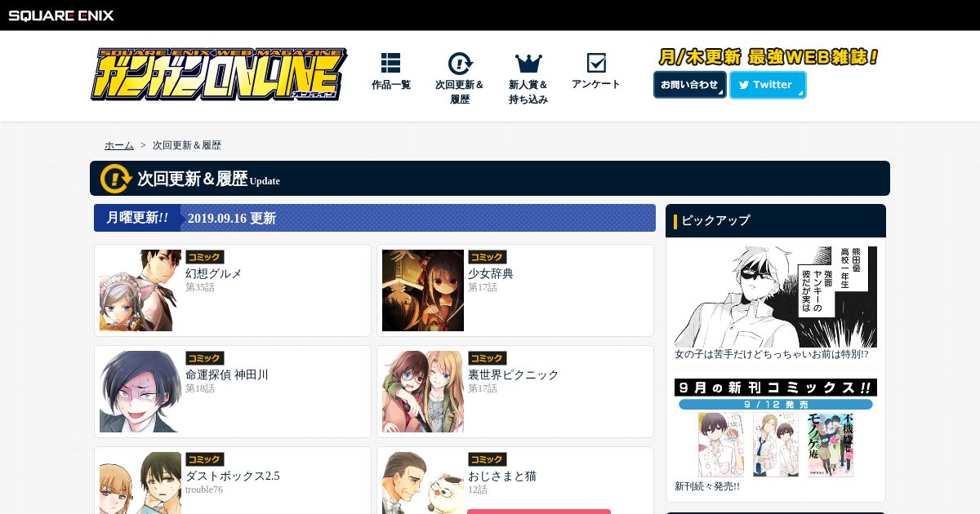
Task: Open the 裏世界ピクニック title link
Action: (513, 374)
